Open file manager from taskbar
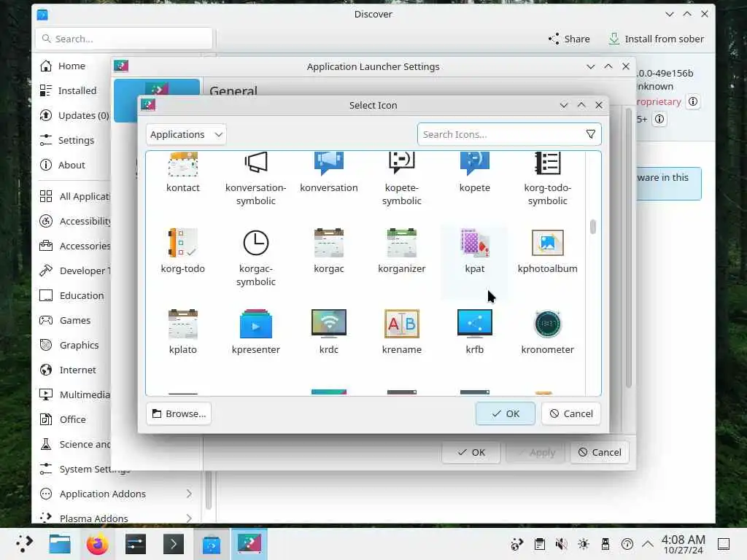Viewport: 747px width, 560px height. point(60,544)
